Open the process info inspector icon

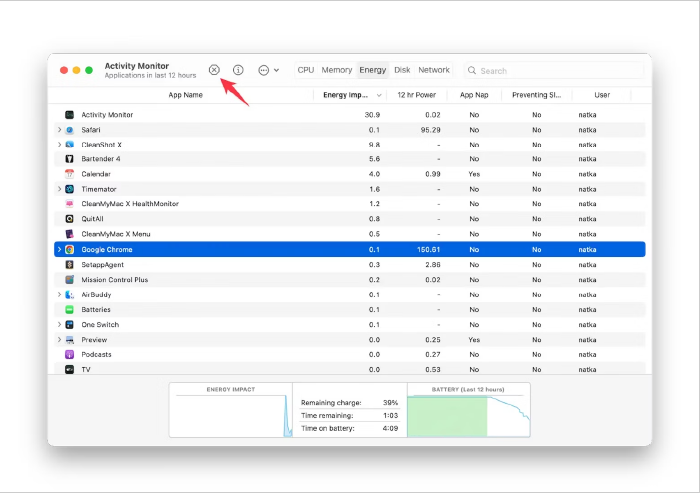coord(238,70)
